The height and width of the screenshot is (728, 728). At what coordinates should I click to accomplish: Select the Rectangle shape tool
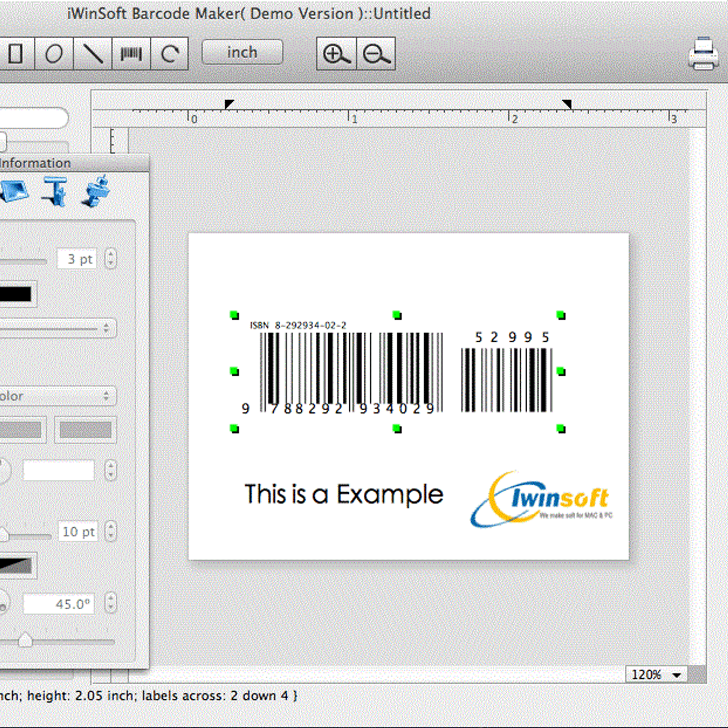(x=16, y=54)
